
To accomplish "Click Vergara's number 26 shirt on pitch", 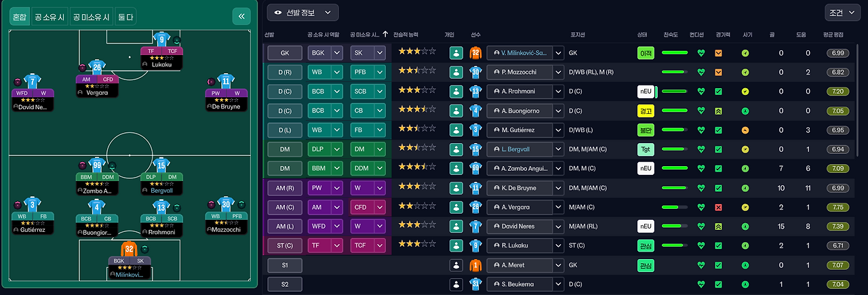I will [97, 66].
